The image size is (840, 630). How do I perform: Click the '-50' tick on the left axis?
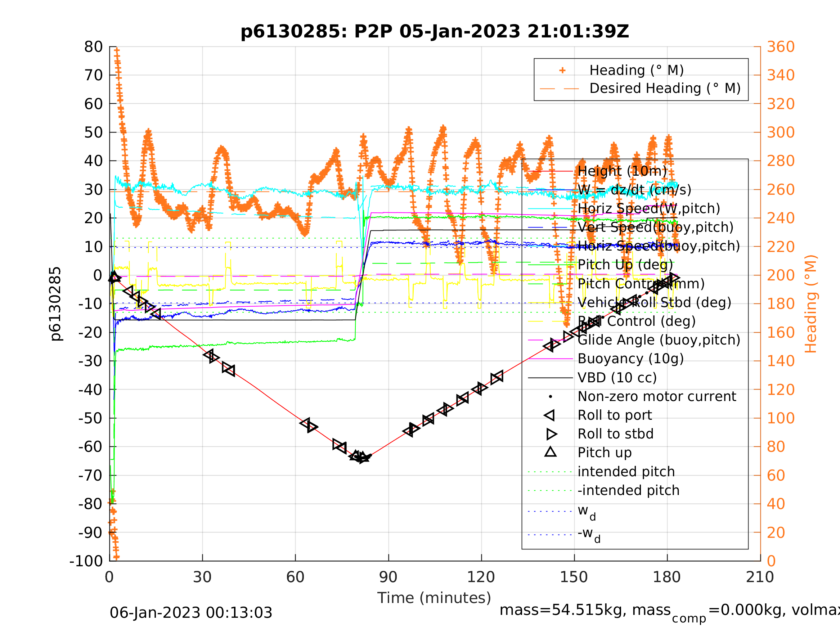pos(90,418)
